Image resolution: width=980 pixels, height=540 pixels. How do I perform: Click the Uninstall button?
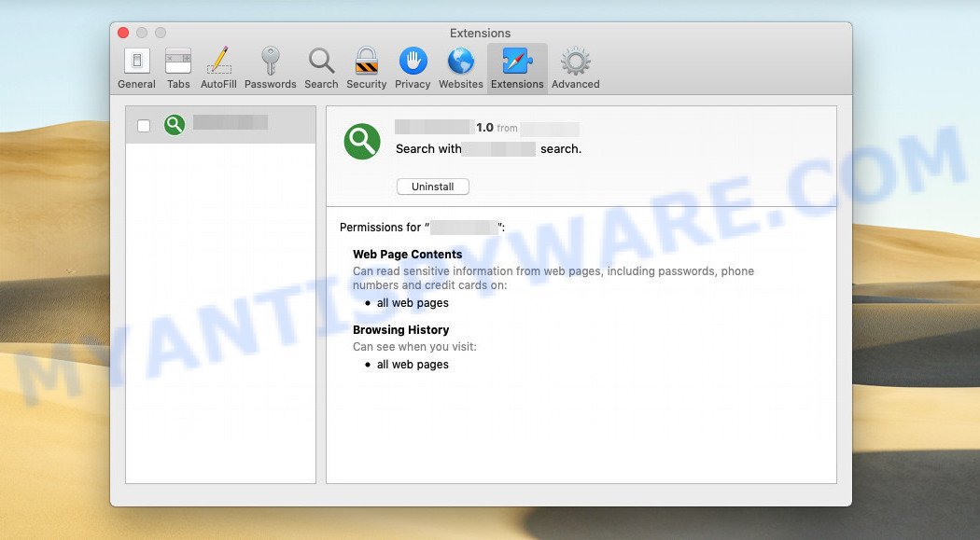[x=432, y=187]
